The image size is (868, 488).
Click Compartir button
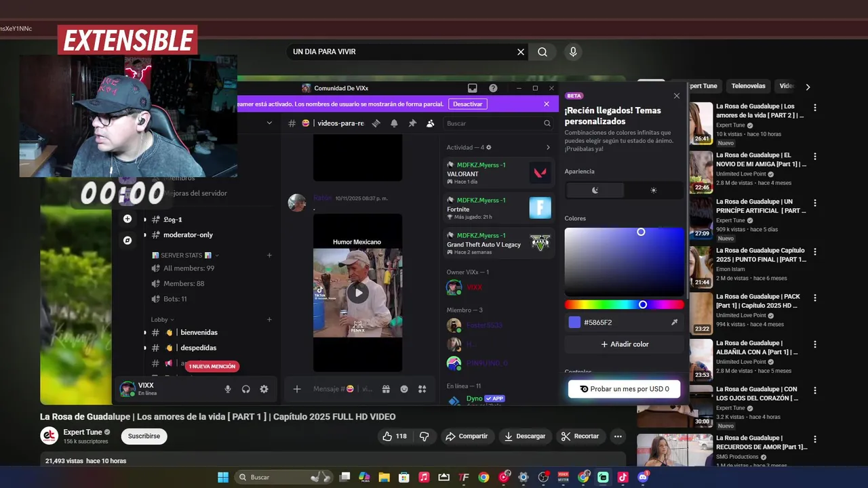(x=467, y=436)
